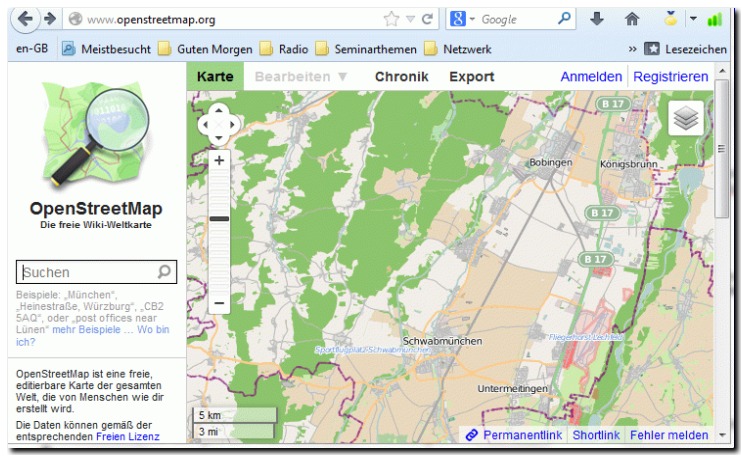Click the Sportflugplatz Schwabmünchen map label
Viewport: 742px width, 456px height.
[x=373, y=350]
